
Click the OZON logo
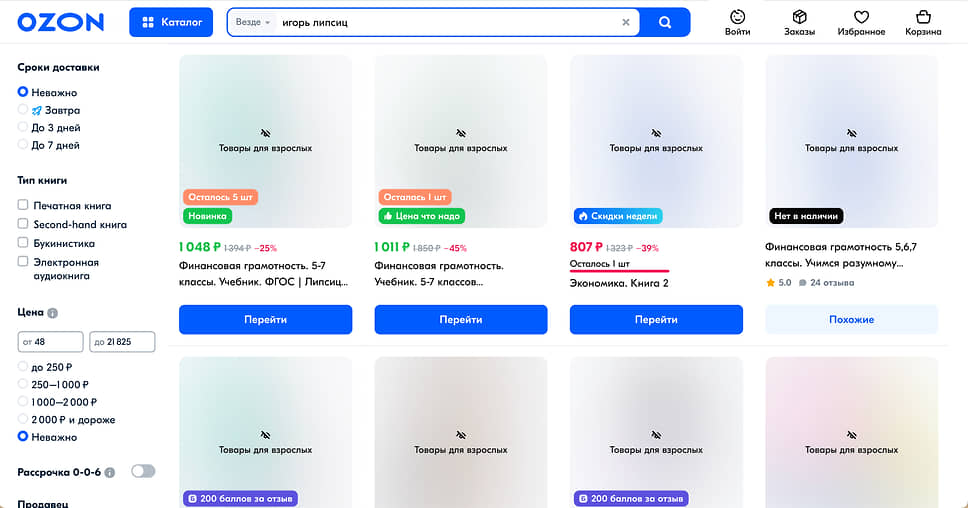coord(60,22)
